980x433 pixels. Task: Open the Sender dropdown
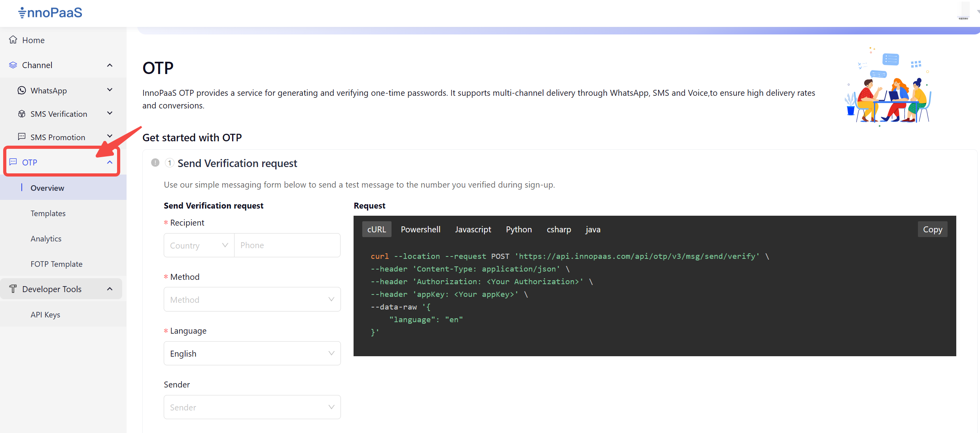(252, 407)
